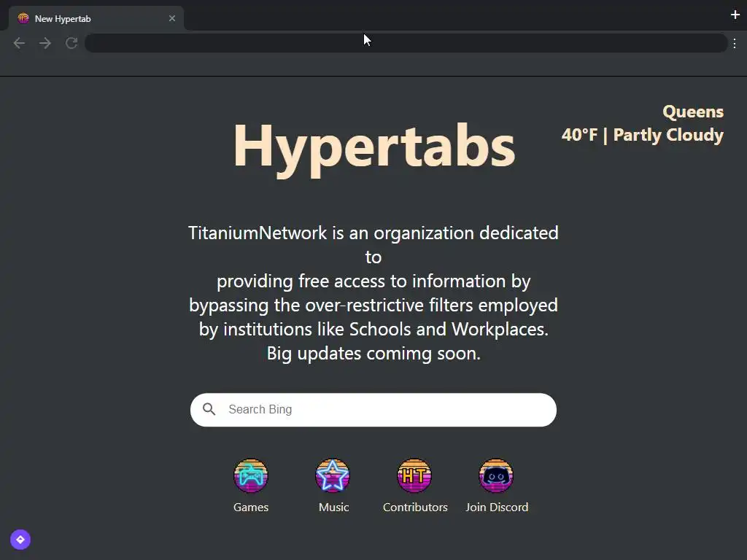Click the 40°F Partly Cloudy weather text

click(642, 135)
